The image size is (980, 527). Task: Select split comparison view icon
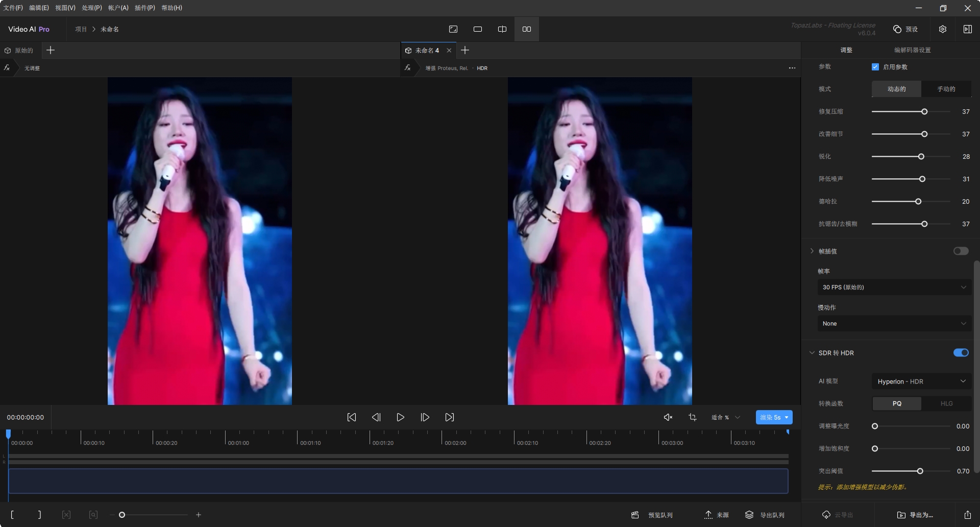pos(502,29)
